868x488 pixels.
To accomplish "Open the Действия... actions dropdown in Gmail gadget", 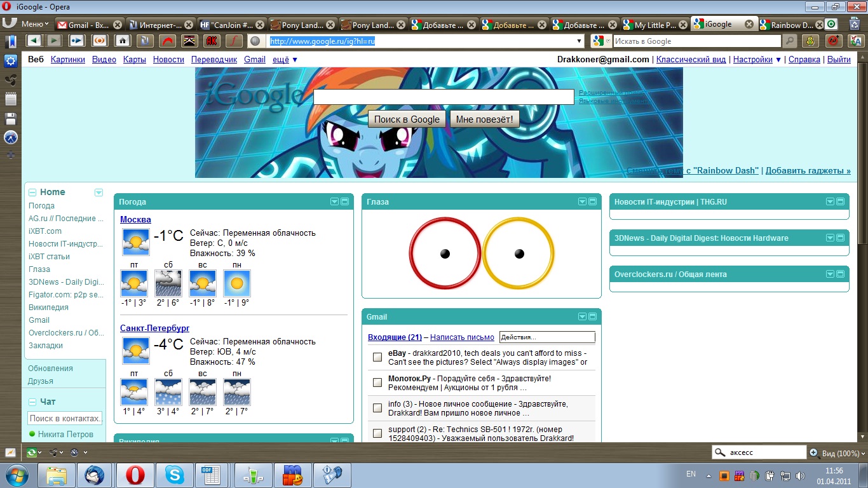I will [547, 337].
